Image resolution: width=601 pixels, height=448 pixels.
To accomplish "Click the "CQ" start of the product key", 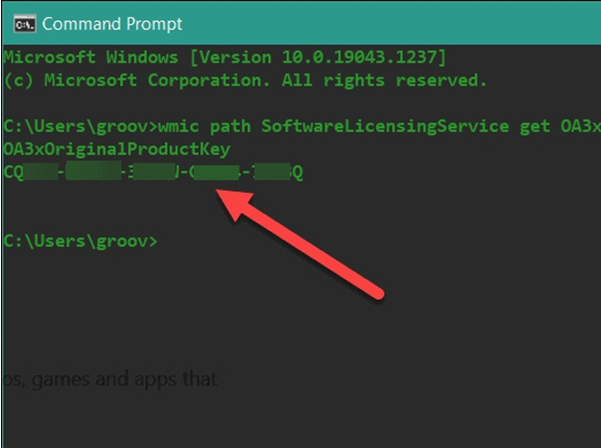I will (15, 172).
